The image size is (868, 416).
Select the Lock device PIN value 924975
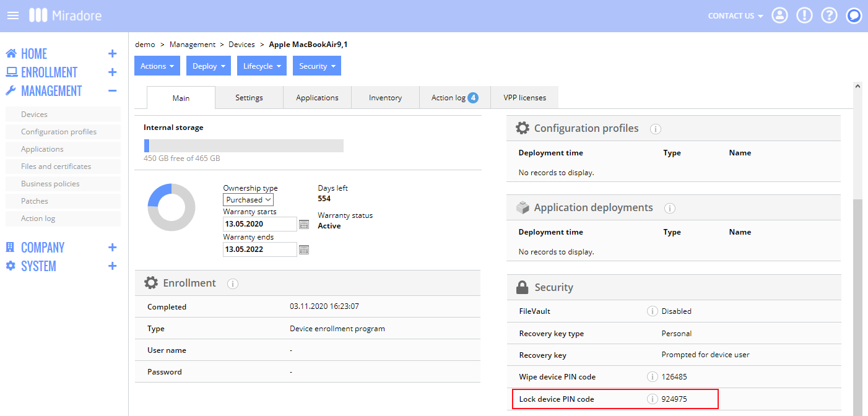click(x=674, y=399)
